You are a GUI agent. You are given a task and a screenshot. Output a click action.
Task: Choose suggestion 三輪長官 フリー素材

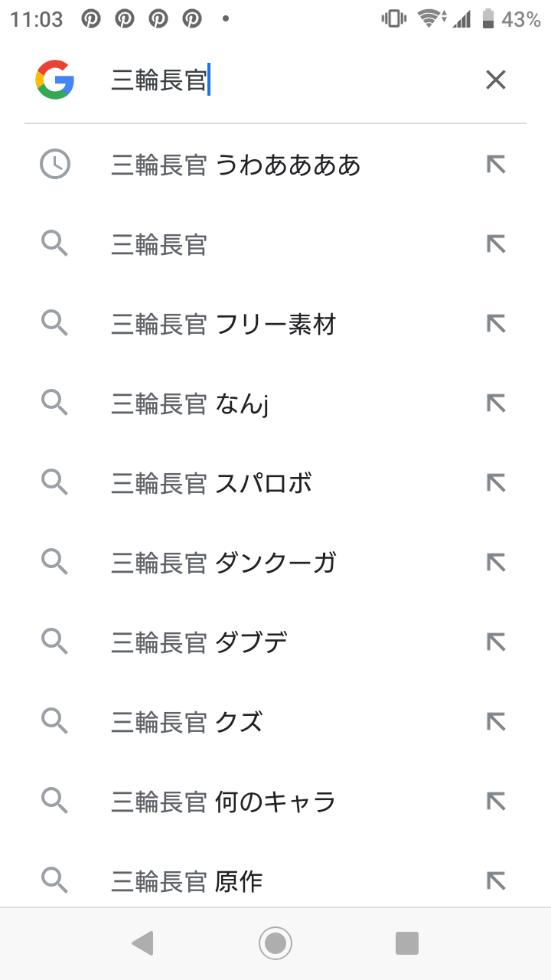pos(223,325)
